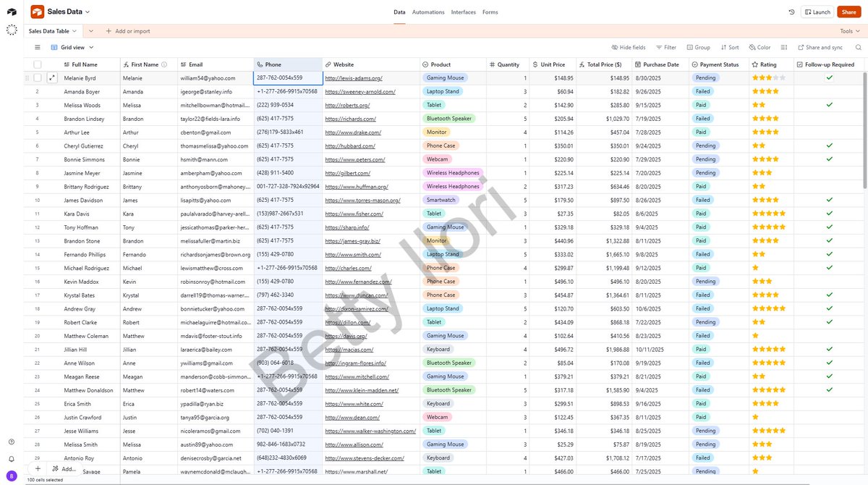Open the Grid view dropdown

[73, 48]
